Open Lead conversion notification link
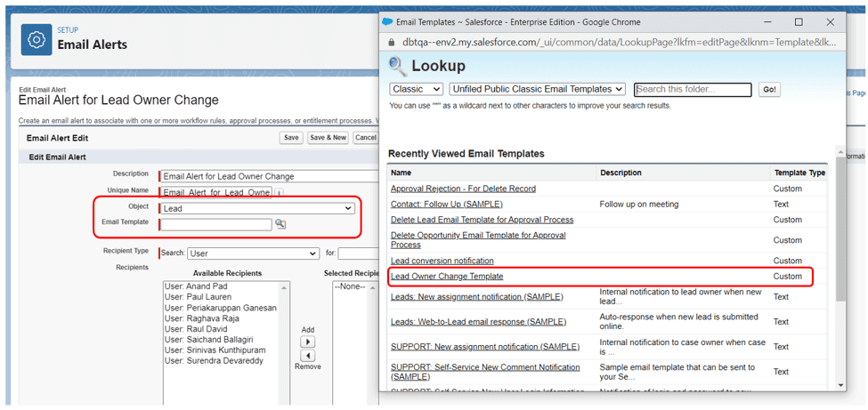Screen dimensions: 868x410 click(x=442, y=261)
